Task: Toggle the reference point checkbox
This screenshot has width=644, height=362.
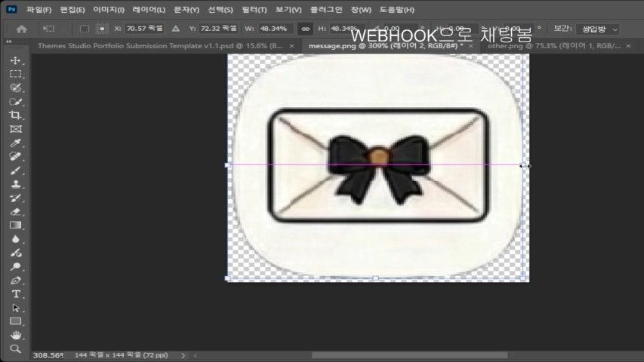Action: [x=85, y=29]
